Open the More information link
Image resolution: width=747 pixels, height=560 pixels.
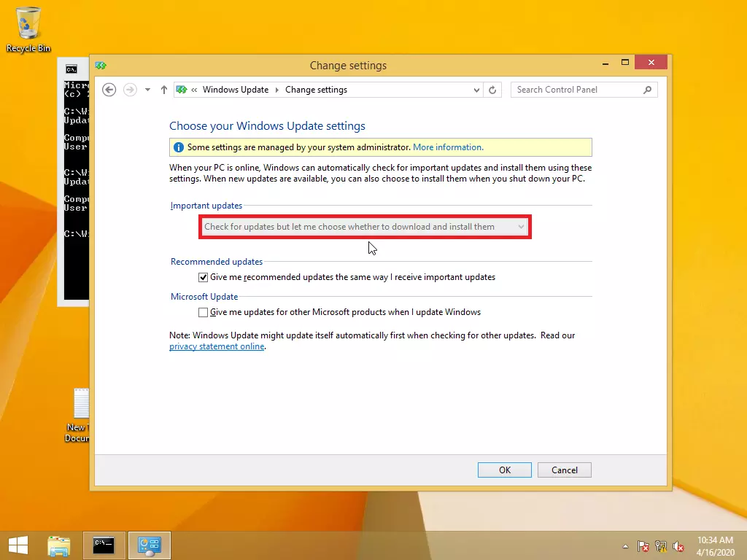pos(448,147)
